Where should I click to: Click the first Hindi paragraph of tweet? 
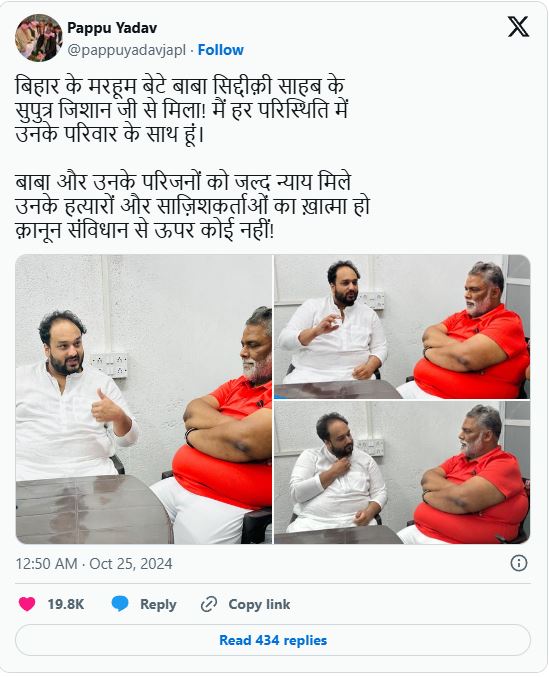[x=181, y=111]
